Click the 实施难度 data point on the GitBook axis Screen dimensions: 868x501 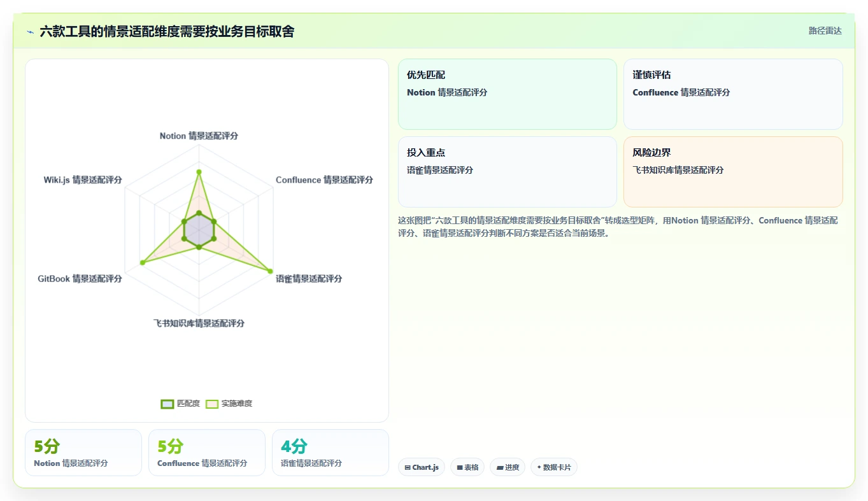click(142, 263)
